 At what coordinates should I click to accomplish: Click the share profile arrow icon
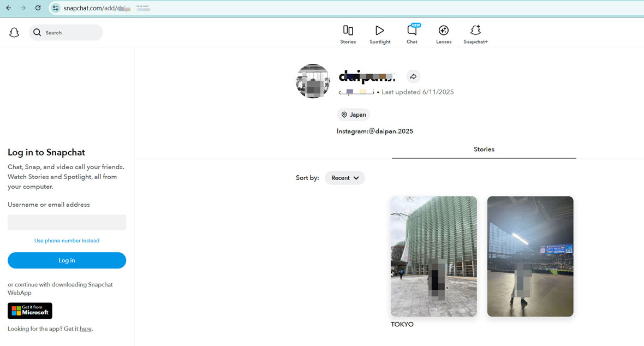[413, 76]
